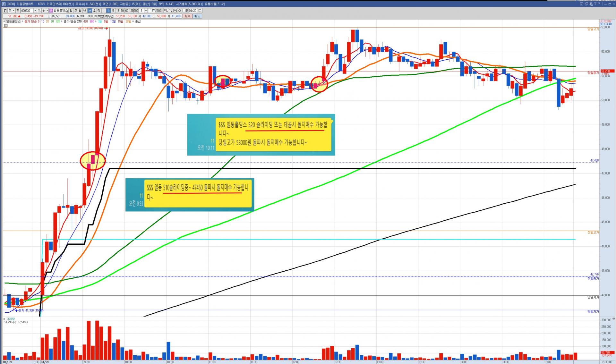This screenshot has height=364, width=616.
Task: Switch to the 60-minute interval tab
Action: click(127, 11)
